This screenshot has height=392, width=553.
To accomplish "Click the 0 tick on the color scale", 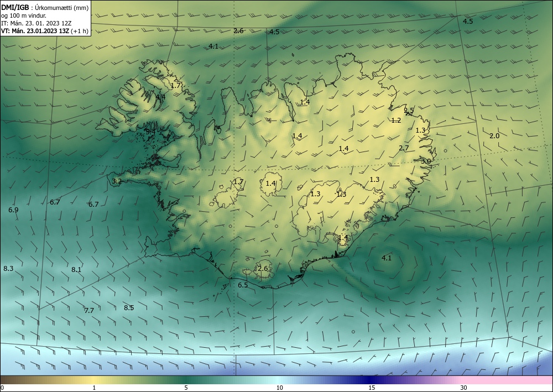I will tap(2, 388).
